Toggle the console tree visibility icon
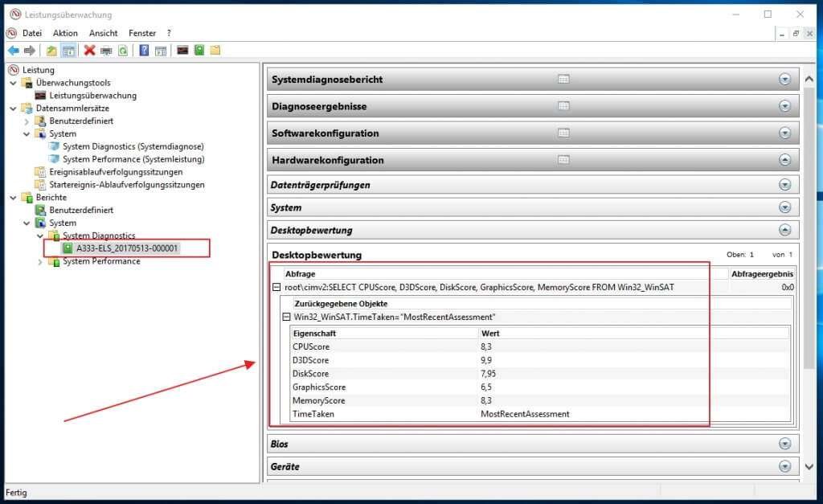823x504 pixels. tap(68, 51)
